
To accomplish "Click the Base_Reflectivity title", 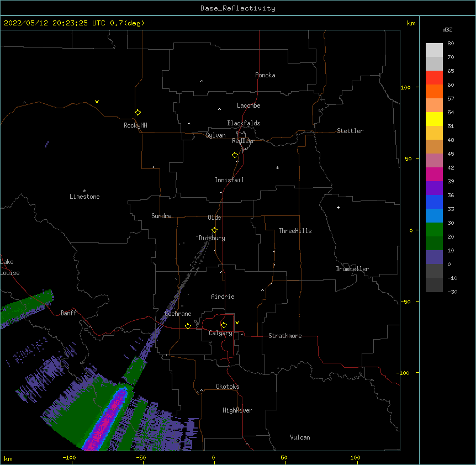I will [x=238, y=8].
